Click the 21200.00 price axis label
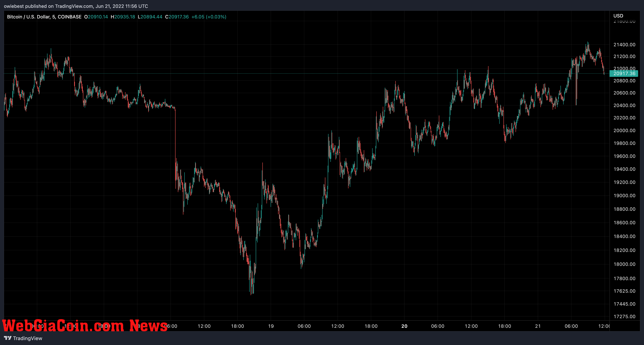The height and width of the screenshot is (345, 644). pyautogui.click(x=624, y=56)
